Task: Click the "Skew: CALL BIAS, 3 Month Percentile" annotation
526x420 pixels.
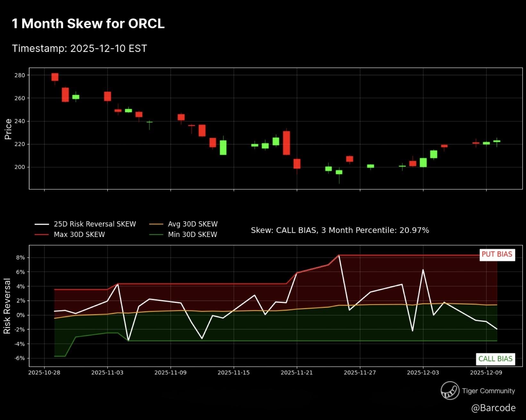Action: point(340,230)
